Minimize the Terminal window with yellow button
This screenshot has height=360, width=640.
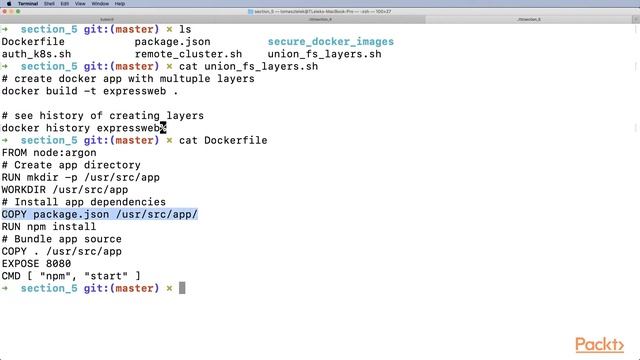tap(11, 11)
